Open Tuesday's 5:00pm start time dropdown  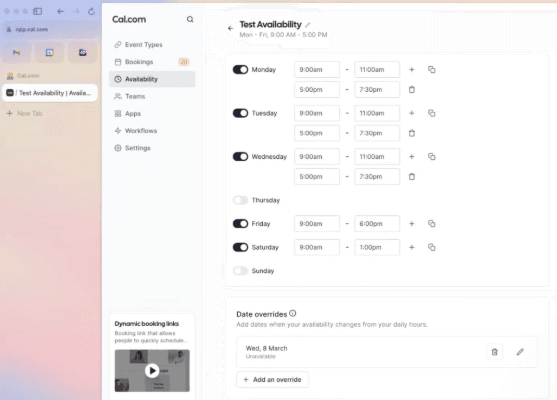317,133
